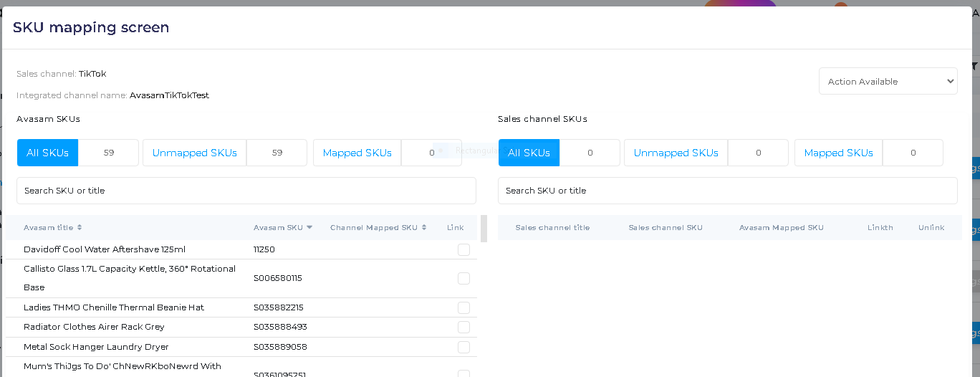The height and width of the screenshot is (377, 980).
Task: Switch to Avasam Unmapped SKUs tab
Action: click(194, 153)
